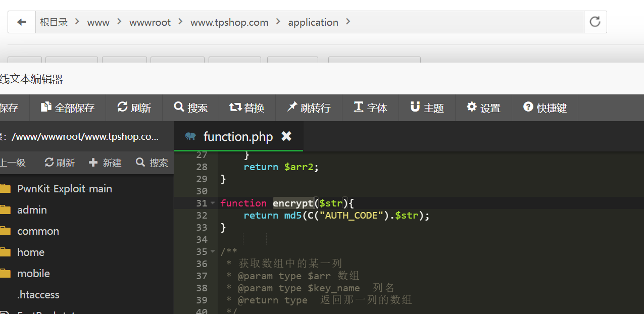Click Save All in editor toolbar
The height and width of the screenshot is (314, 644).
tap(68, 108)
